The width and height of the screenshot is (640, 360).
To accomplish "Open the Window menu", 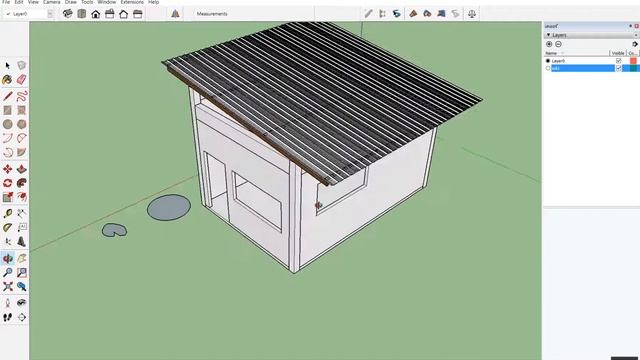I will click(107, 2).
